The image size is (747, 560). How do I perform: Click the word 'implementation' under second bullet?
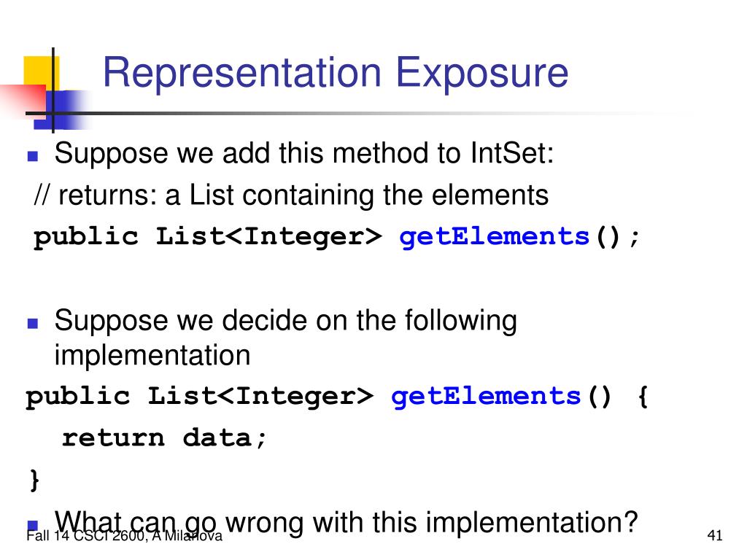click(x=152, y=355)
